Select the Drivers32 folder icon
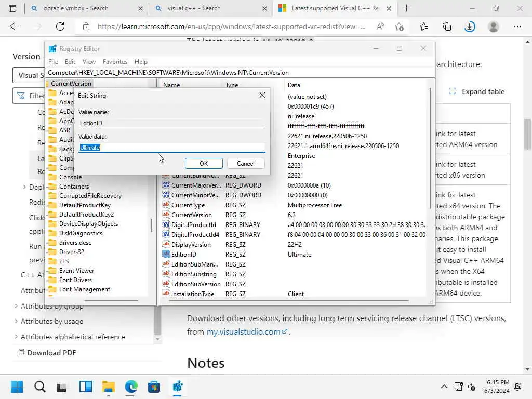The width and height of the screenshot is (532, 399). click(52, 252)
